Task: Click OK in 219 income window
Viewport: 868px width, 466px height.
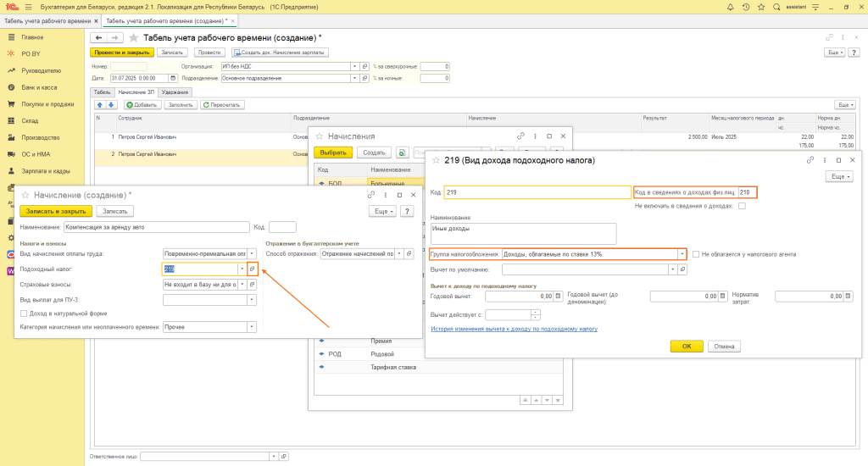Action: point(687,346)
